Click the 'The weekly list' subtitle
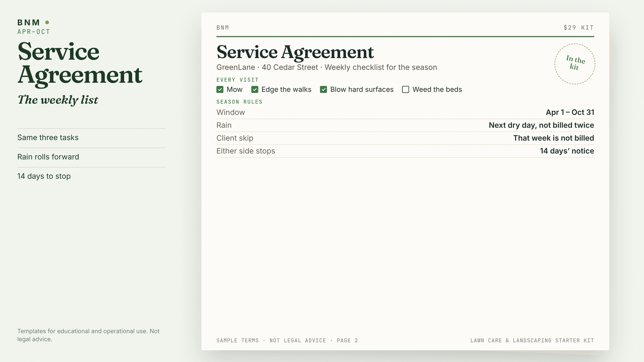This screenshot has width=644, height=362. tap(58, 100)
